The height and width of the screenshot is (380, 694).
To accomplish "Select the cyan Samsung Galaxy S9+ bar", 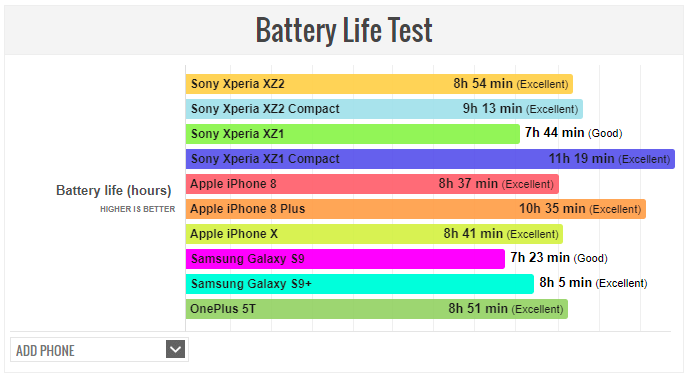I will 360,284.
